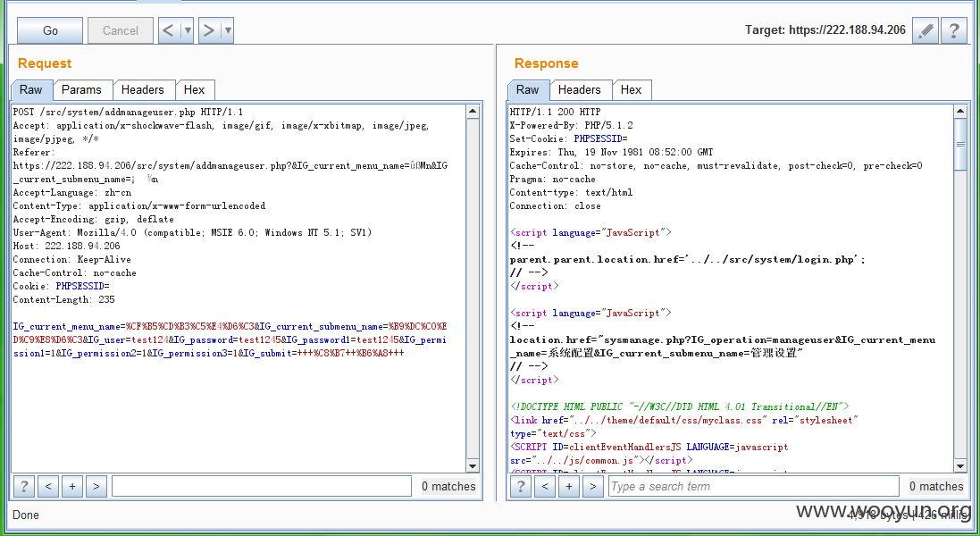Click request search help question mark
Image resolution: width=980 pixels, height=536 pixels.
(24, 486)
